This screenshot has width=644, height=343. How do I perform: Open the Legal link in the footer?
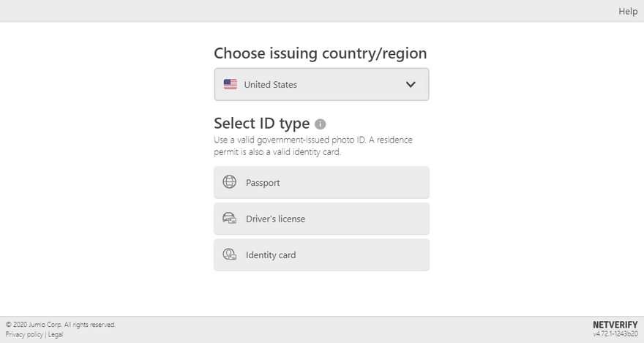point(56,334)
